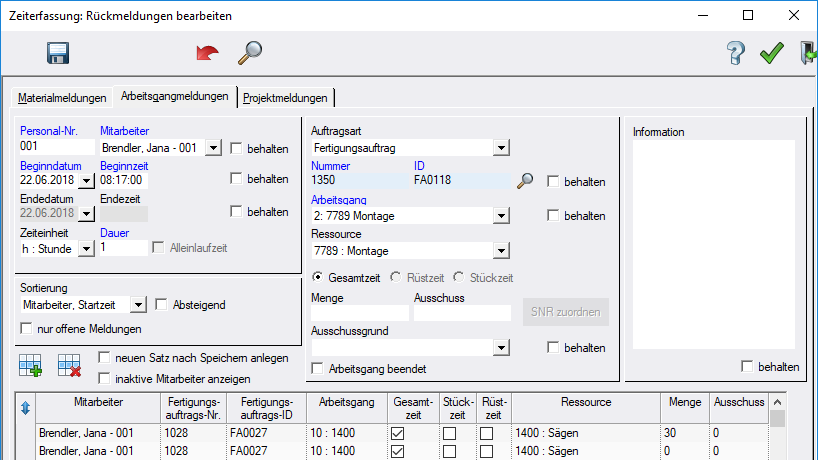Open the Sortierung dropdown

(138, 304)
